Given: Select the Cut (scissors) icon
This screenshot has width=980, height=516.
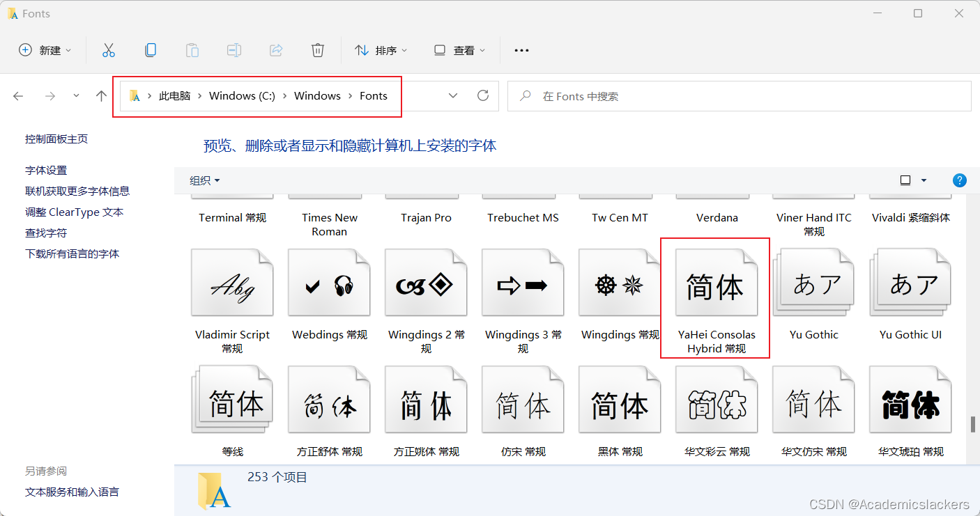Looking at the screenshot, I should 108,49.
